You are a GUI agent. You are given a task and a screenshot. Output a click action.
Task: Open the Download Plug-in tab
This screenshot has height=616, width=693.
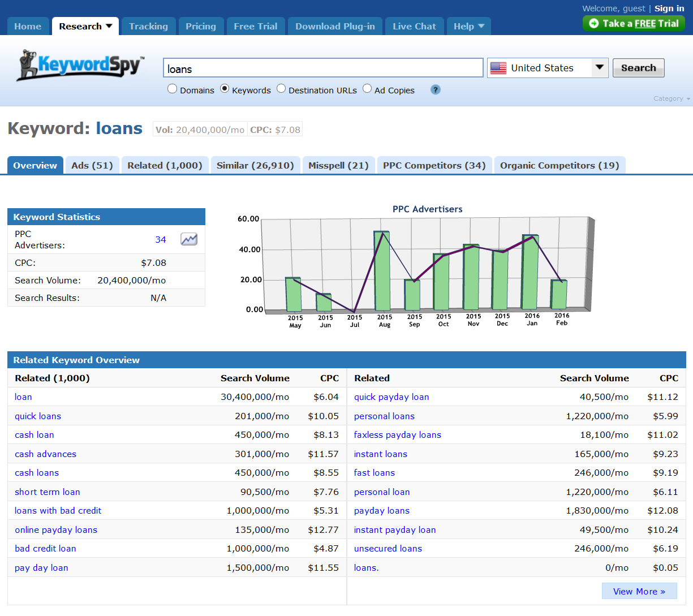(x=335, y=26)
